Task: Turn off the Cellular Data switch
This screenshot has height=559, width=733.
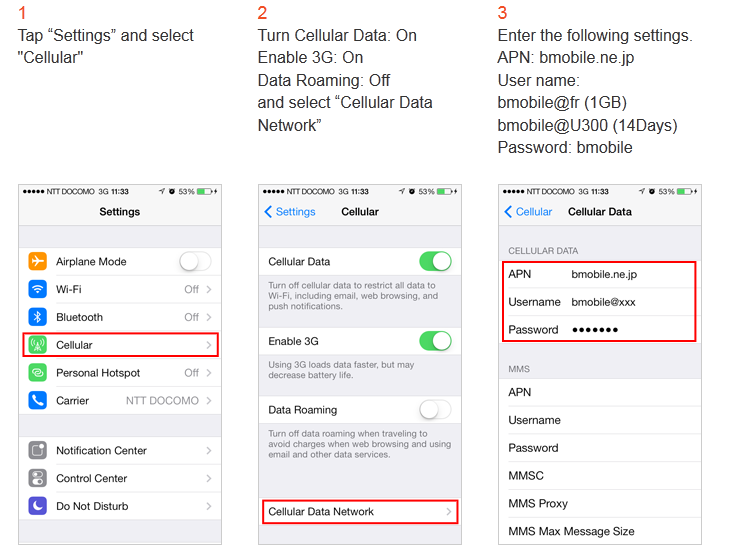Action: click(x=435, y=261)
